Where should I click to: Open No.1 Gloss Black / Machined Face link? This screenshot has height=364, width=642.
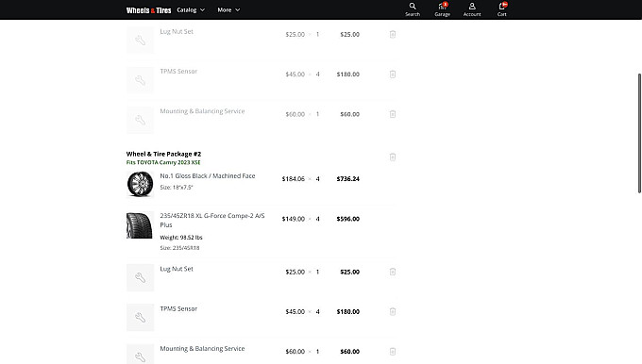[x=208, y=175]
